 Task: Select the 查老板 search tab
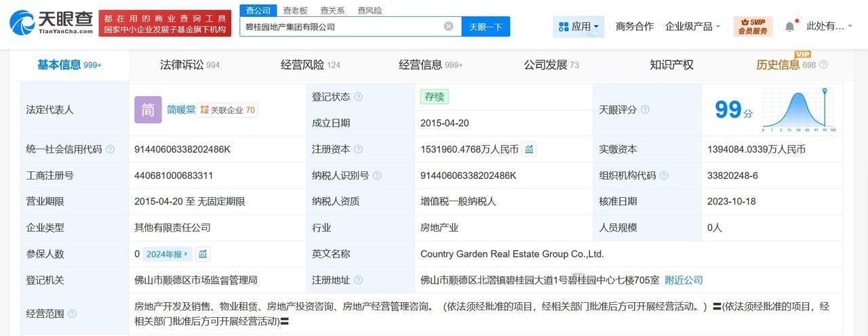pos(295,10)
